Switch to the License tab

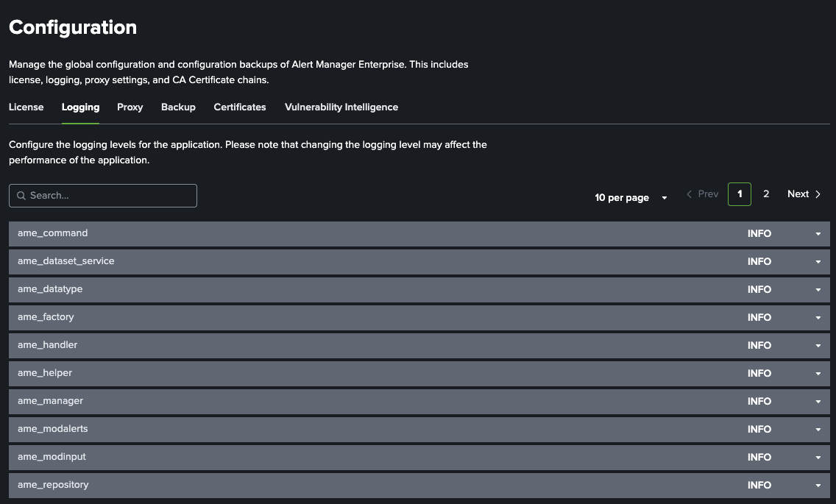[26, 107]
